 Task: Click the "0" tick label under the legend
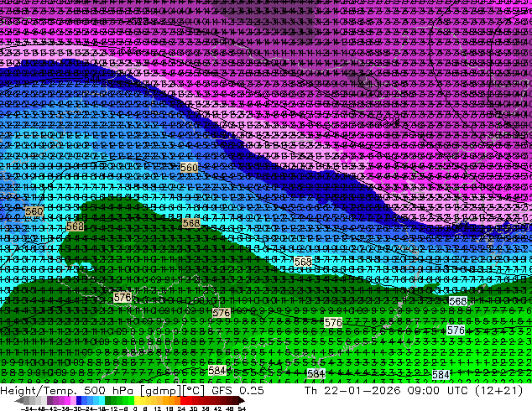click(x=135, y=408)
